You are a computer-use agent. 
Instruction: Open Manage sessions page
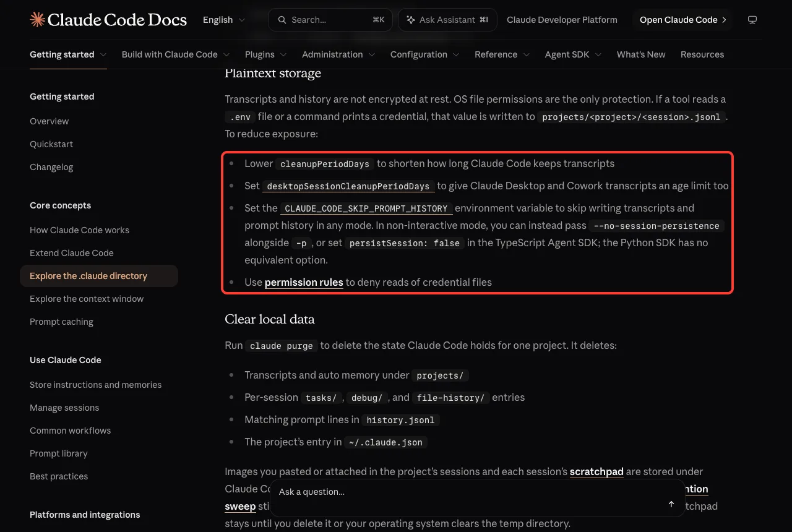(64, 408)
